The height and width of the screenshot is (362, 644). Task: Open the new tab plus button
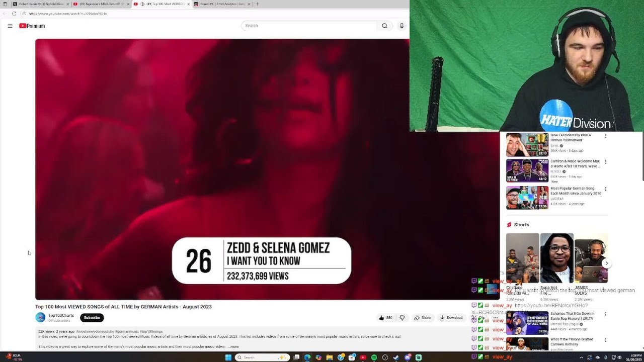[257, 4]
